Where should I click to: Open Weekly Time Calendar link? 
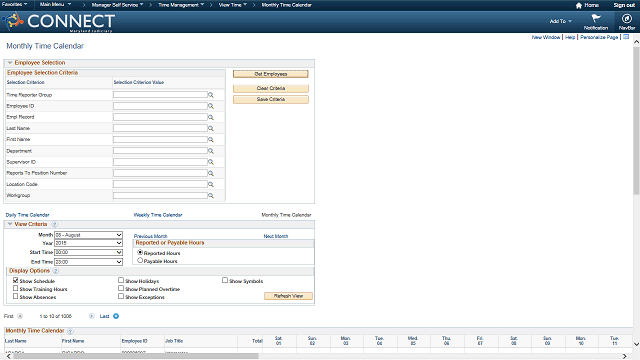pyautogui.click(x=158, y=215)
